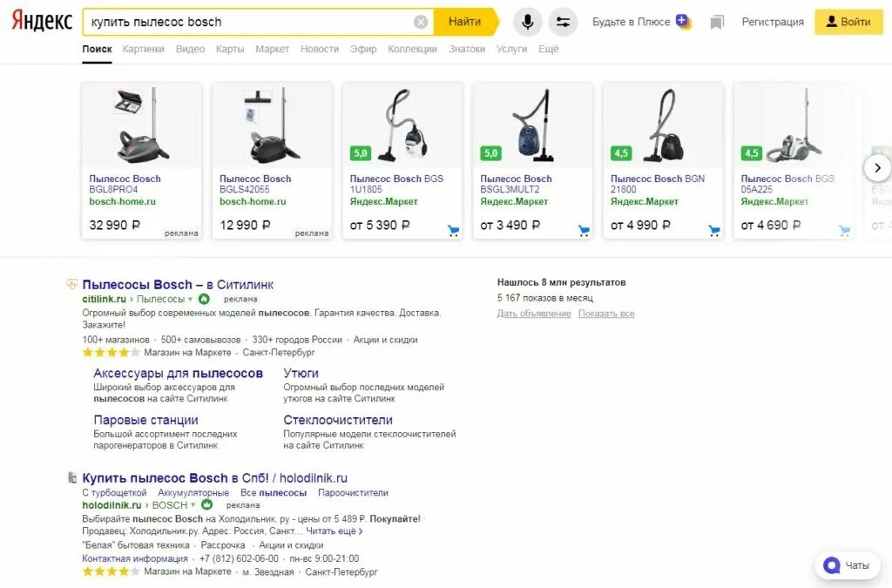Viewport: 892px width, 588px height.
Task: Start voice search with the microphone icon
Action: (527, 22)
